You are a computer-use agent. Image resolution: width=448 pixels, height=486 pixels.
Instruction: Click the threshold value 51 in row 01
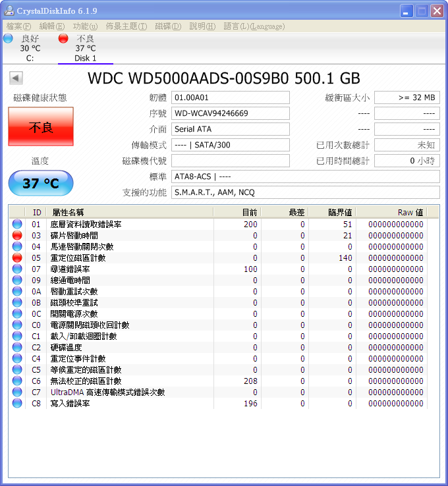[x=348, y=225]
